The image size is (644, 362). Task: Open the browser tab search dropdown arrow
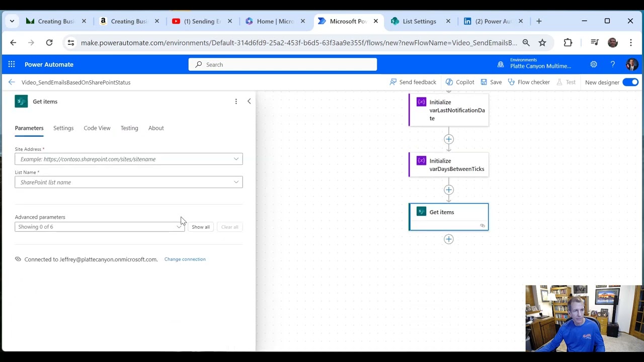(x=12, y=21)
